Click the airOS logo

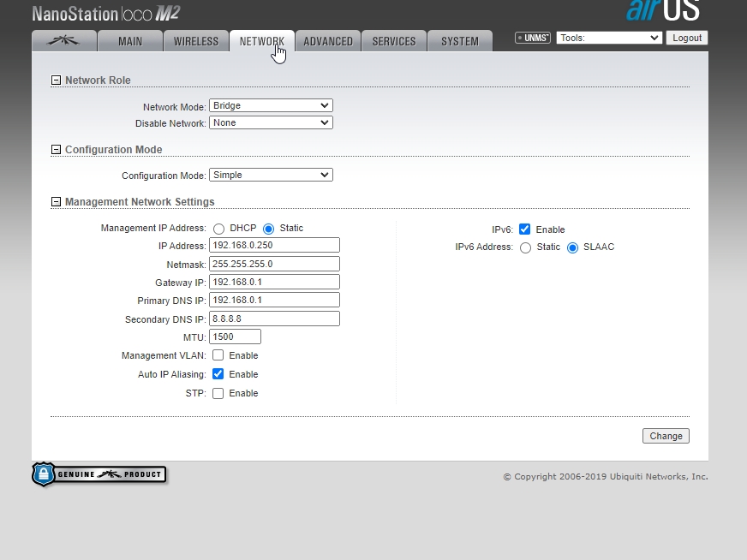(663, 10)
